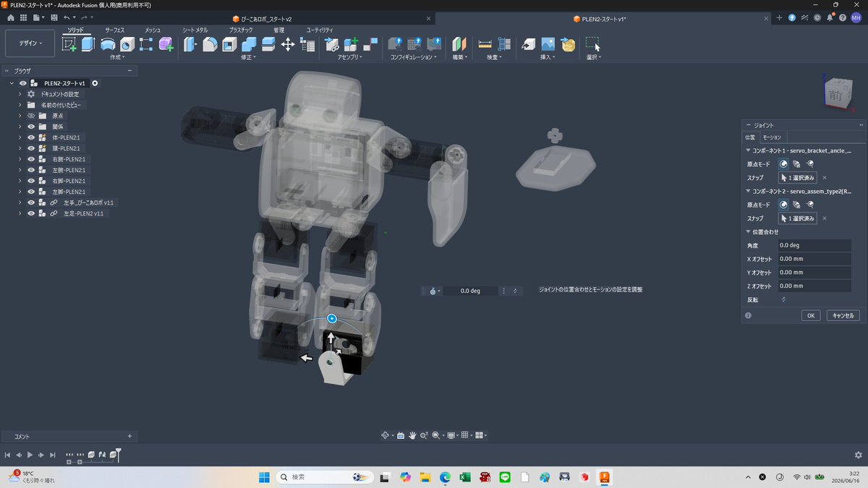Viewport: 868px width, 488px height.
Task: Switch to the メッシュ ribbon tab
Action: pyautogui.click(x=153, y=30)
